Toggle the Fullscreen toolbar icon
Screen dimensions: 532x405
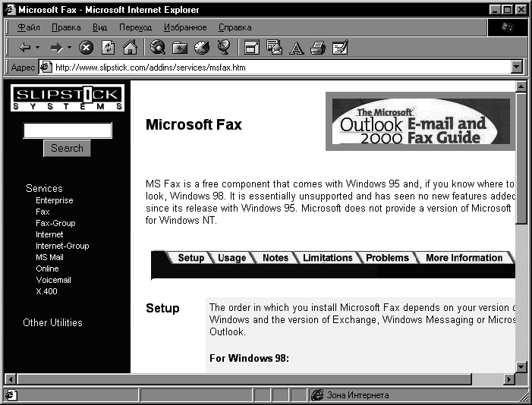tap(252, 48)
